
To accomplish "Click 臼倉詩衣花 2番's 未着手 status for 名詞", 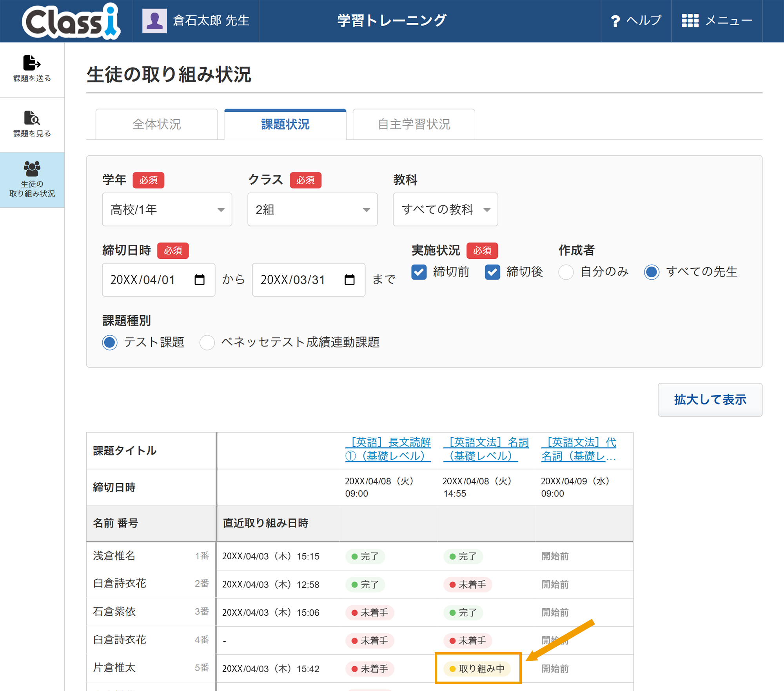I will click(468, 584).
